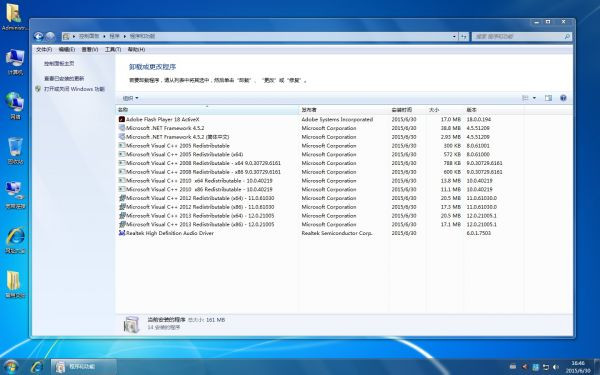Open the yellow folder at desktop bottom

tap(15, 285)
